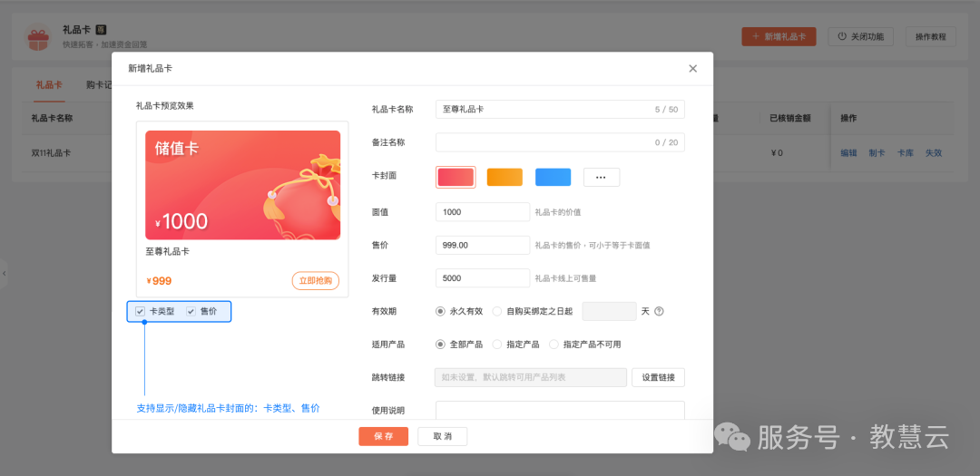980x476 pixels.
Task: Close the 新增礼品卡 dialog
Action: click(693, 68)
